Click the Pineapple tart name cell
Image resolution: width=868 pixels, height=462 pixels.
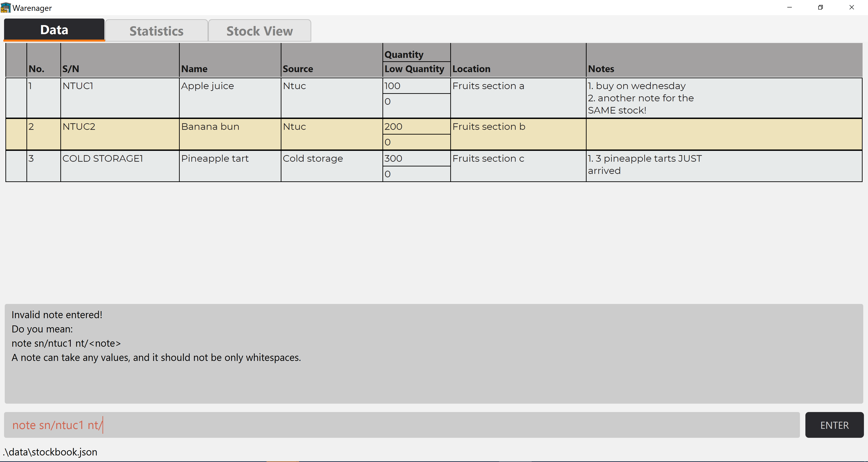coord(230,166)
